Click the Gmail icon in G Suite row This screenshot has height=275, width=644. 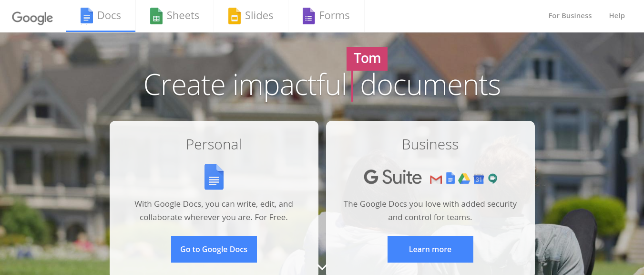pos(436,179)
